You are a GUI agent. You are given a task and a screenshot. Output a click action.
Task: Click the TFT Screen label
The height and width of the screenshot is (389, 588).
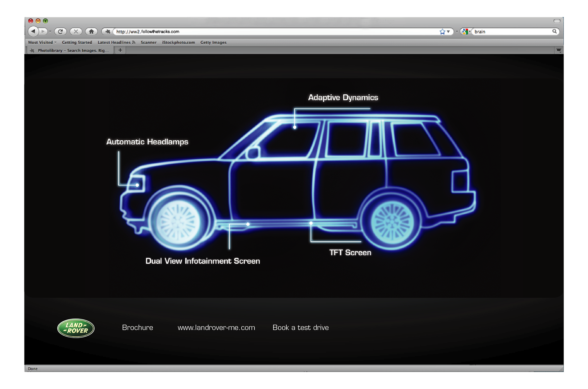(x=350, y=253)
